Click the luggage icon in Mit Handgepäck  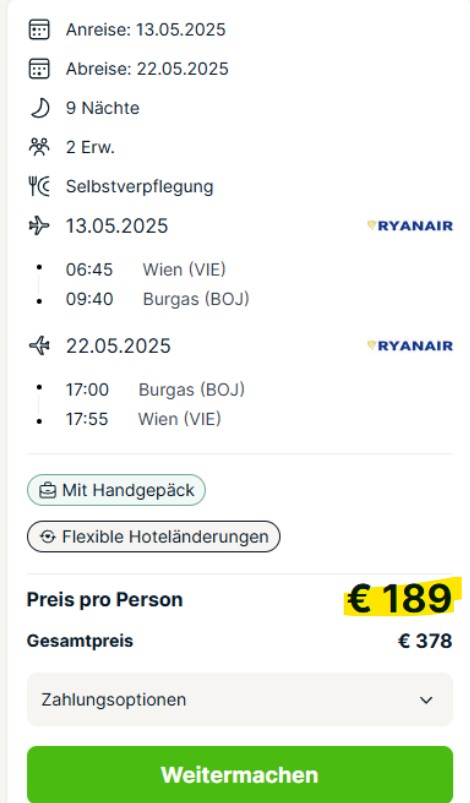click(48, 490)
